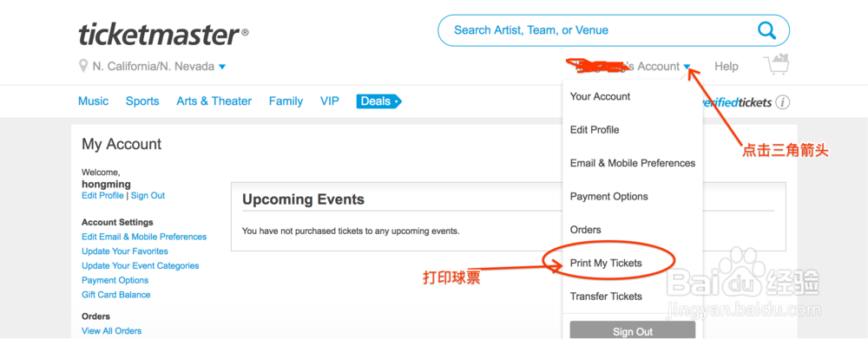
Task: Choose Transfer Tickets menu entry
Action: click(606, 297)
